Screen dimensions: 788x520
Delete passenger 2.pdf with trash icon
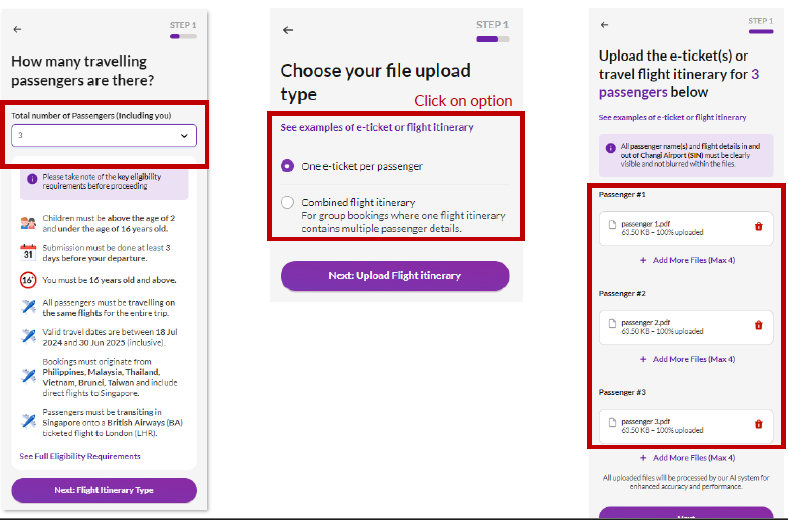pos(758,325)
